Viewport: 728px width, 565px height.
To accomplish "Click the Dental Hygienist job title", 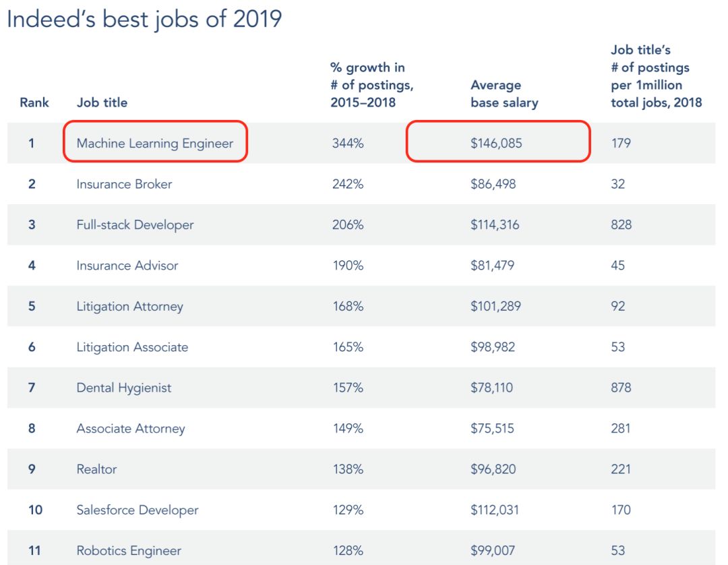I will [123, 388].
